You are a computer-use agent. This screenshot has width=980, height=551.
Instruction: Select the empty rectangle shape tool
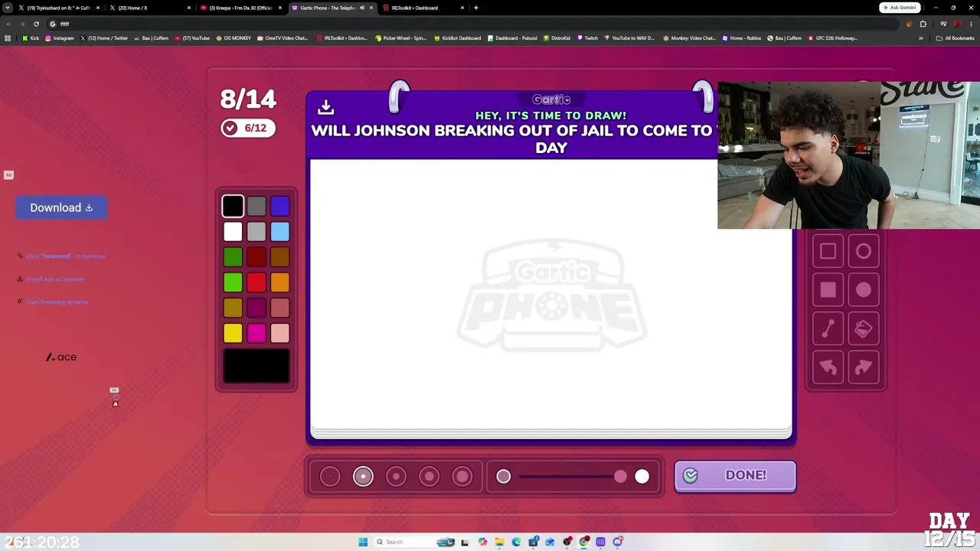[x=828, y=252]
